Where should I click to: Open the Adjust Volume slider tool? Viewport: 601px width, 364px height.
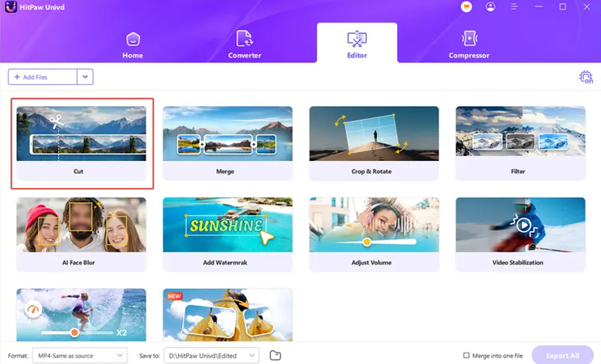374,233
